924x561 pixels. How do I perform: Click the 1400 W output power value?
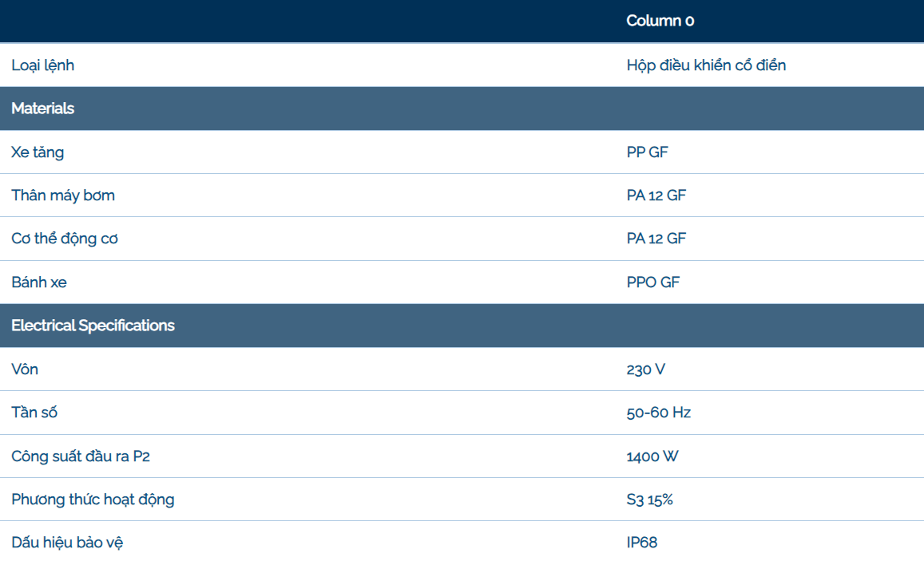pyautogui.click(x=652, y=456)
